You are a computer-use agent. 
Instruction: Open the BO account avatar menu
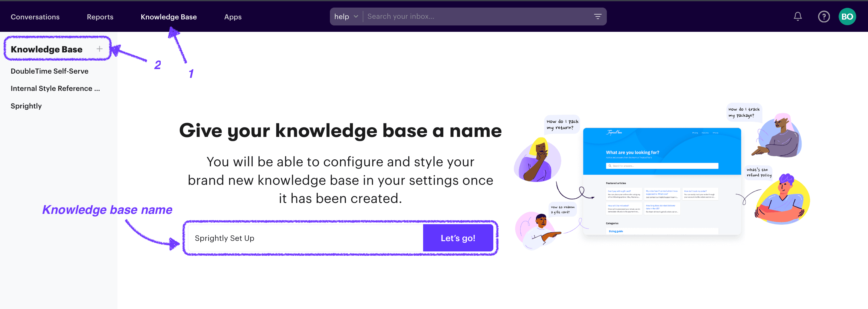847,16
